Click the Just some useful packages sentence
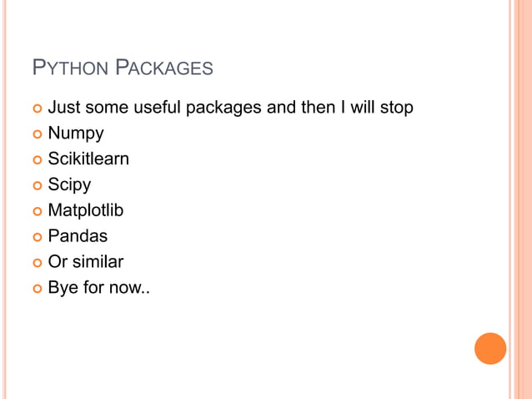This screenshot has width=532, height=399. coord(230,108)
